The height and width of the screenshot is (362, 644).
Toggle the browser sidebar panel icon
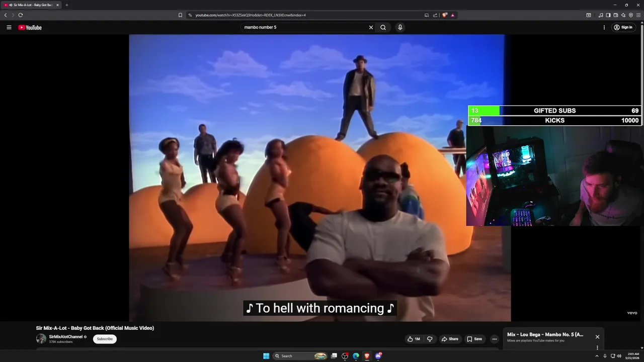coord(608,15)
